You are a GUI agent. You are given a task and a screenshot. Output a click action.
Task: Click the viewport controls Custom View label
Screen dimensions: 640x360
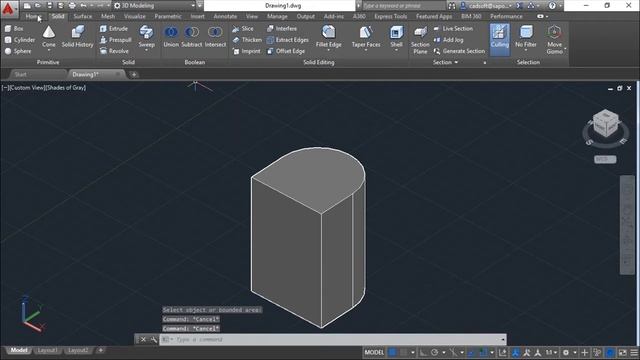(27, 87)
